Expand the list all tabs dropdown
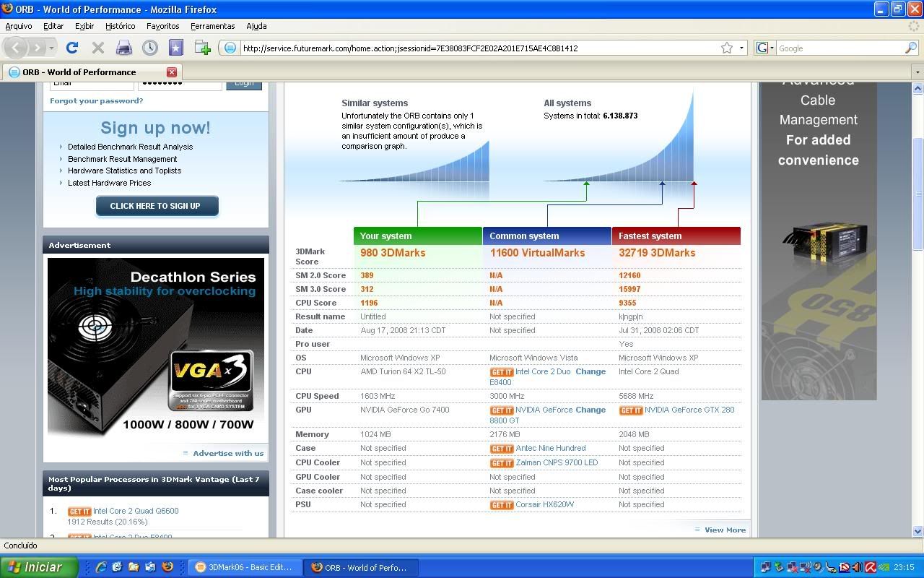This screenshot has height=578, width=924. tap(917, 72)
